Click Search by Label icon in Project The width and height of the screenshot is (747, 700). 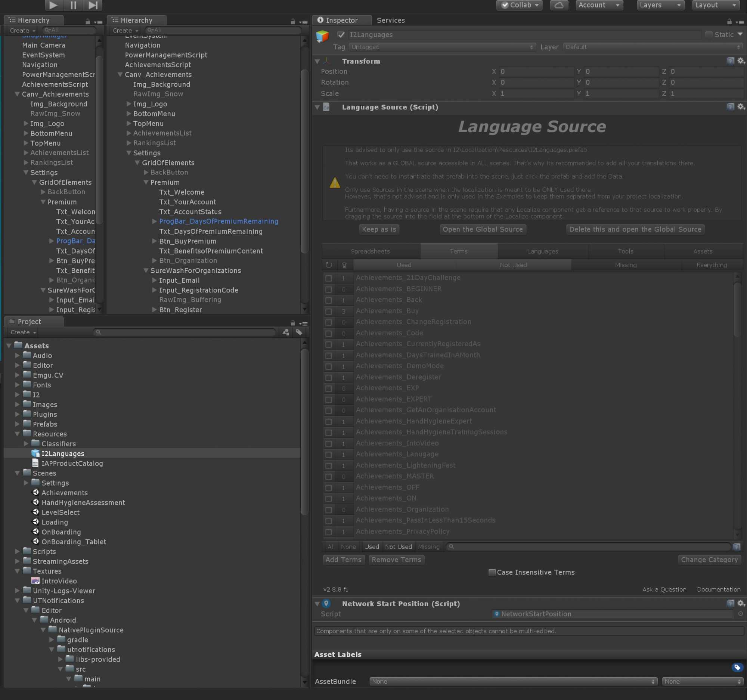(299, 332)
